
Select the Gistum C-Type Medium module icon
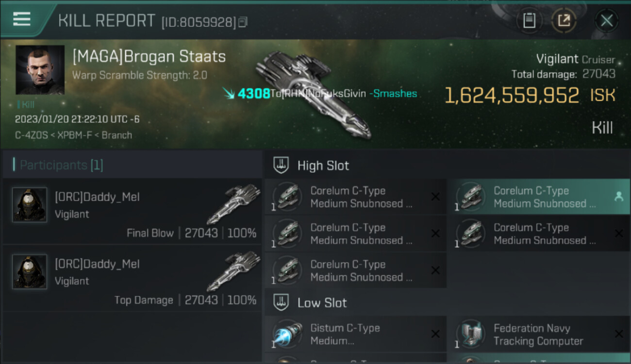tap(287, 334)
